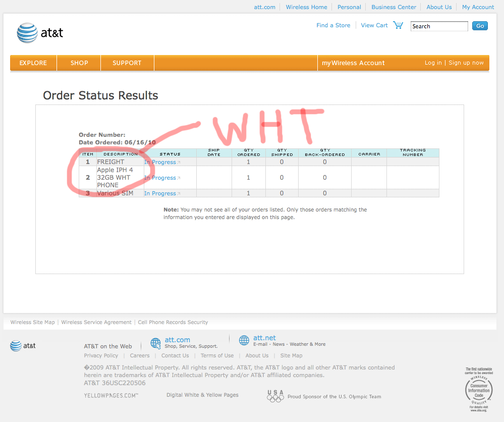
Task: Open Wireless Home link
Action: (306, 7)
